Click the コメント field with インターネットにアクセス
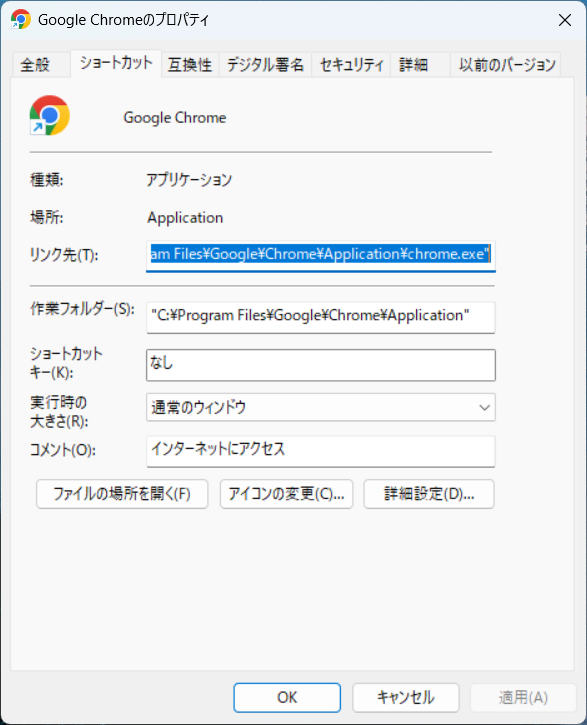 click(x=321, y=450)
